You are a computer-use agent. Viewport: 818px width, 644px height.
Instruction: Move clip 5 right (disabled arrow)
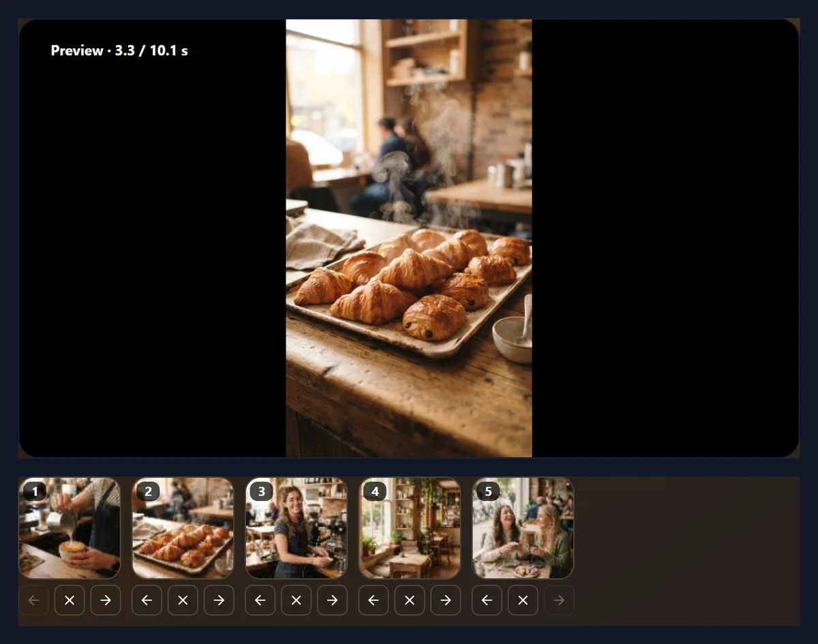(559, 600)
